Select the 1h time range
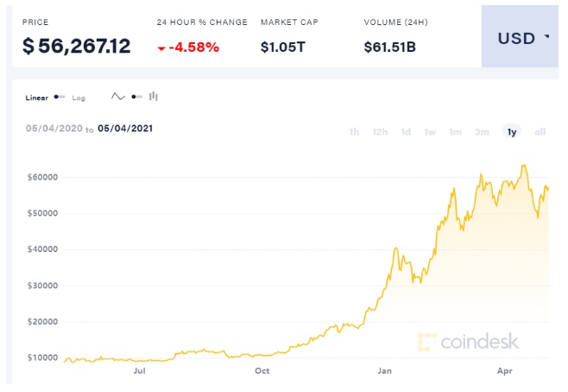 (x=354, y=131)
